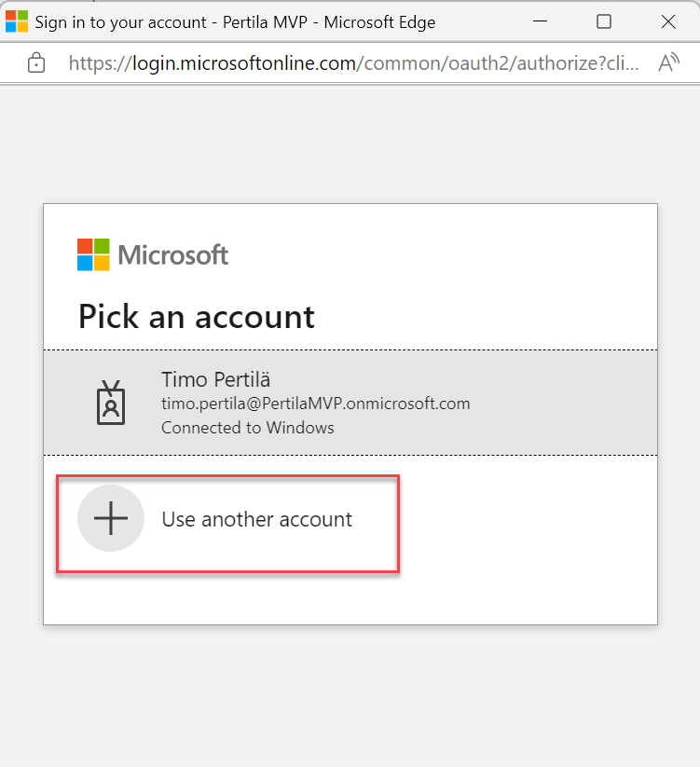Click the Microsoft favicon in the title bar
The image size is (700, 767).
(17, 21)
